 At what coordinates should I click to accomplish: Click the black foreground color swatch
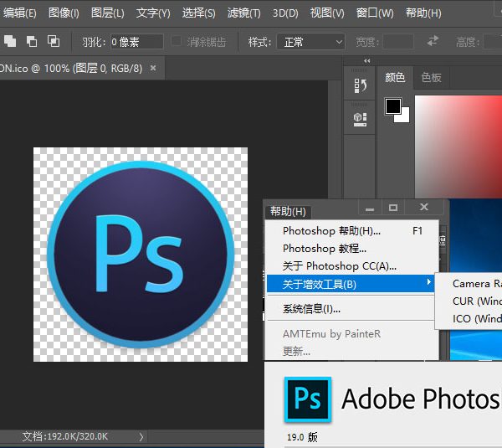392,106
